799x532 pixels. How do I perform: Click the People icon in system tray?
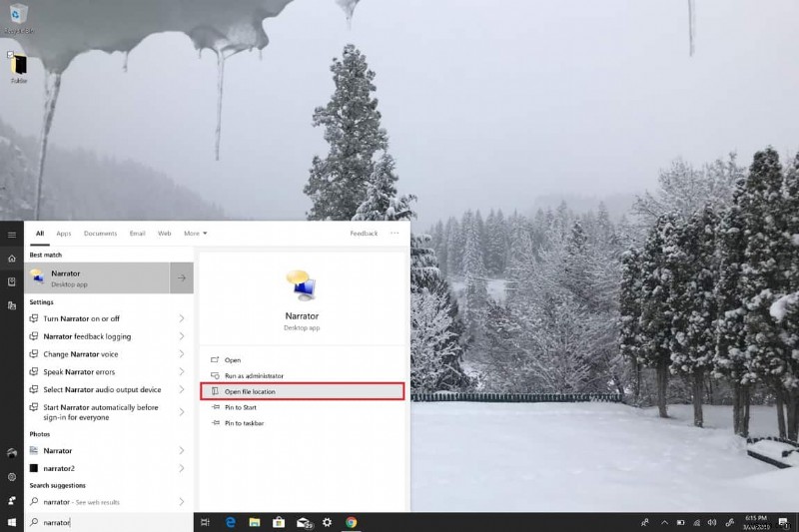click(645, 522)
